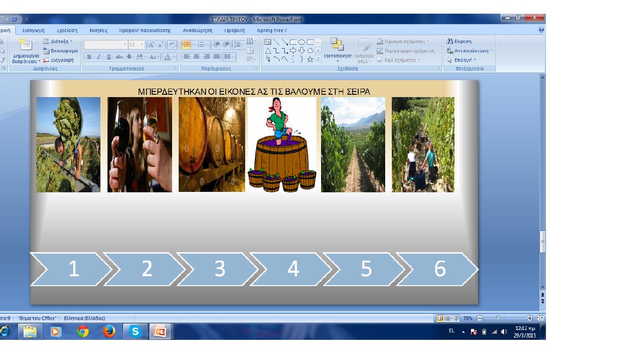Toggle Strikethrough formatting
This screenshot has width=644, height=362.
click(119, 57)
